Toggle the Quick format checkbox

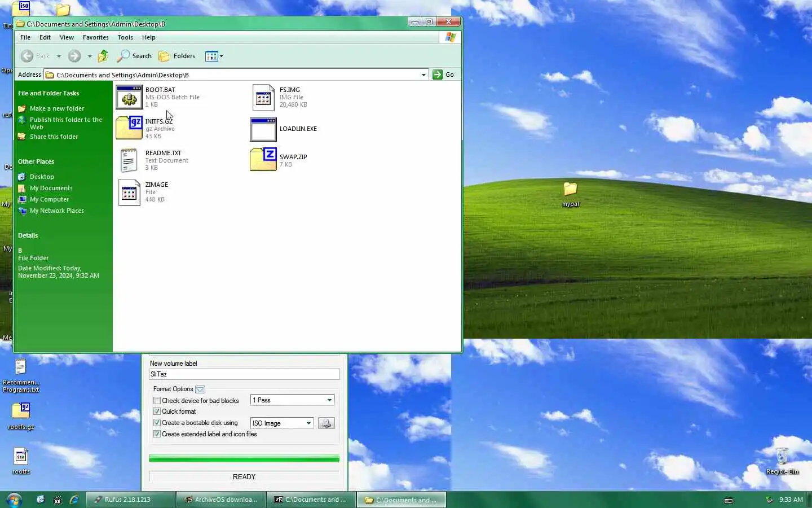157,411
